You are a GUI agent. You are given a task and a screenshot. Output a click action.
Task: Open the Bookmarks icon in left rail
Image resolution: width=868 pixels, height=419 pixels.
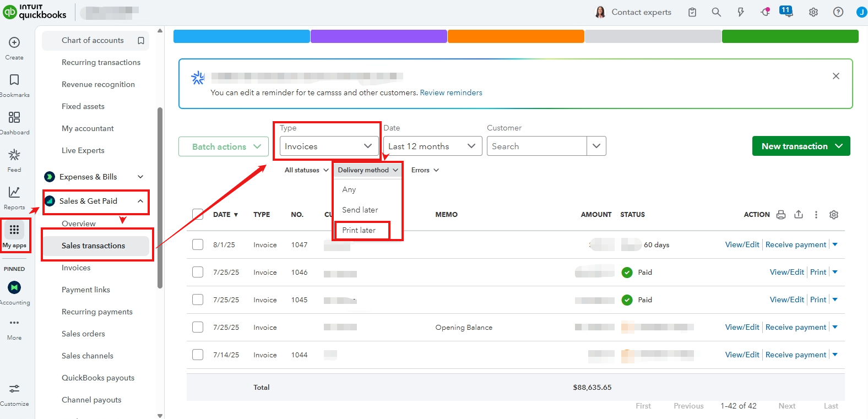pyautogui.click(x=14, y=80)
